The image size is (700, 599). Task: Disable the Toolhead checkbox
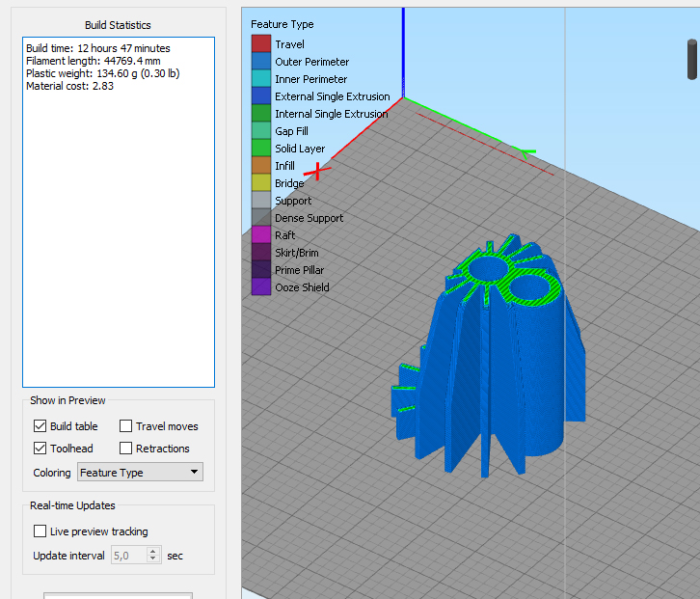40,448
